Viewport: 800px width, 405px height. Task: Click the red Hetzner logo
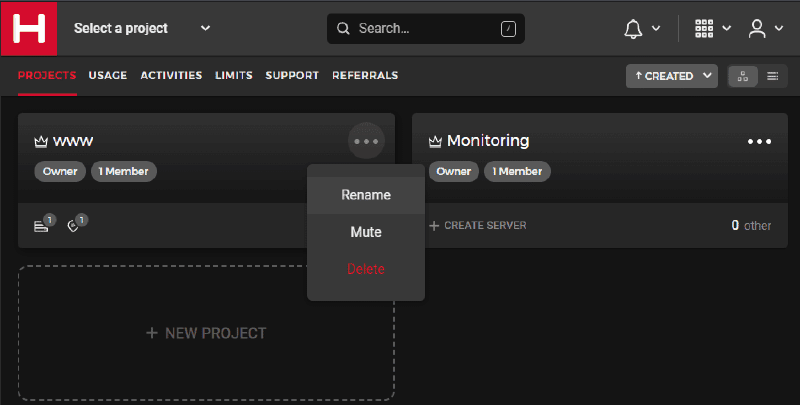tap(29, 28)
